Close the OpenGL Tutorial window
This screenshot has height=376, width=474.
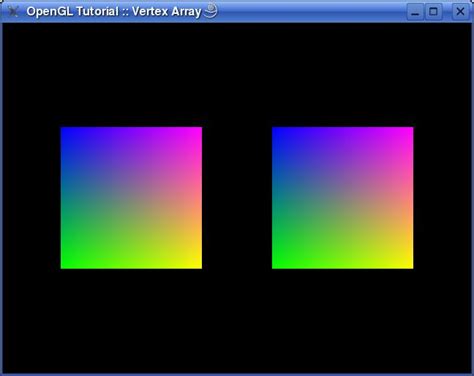pyautogui.click(x=460, y=12)
